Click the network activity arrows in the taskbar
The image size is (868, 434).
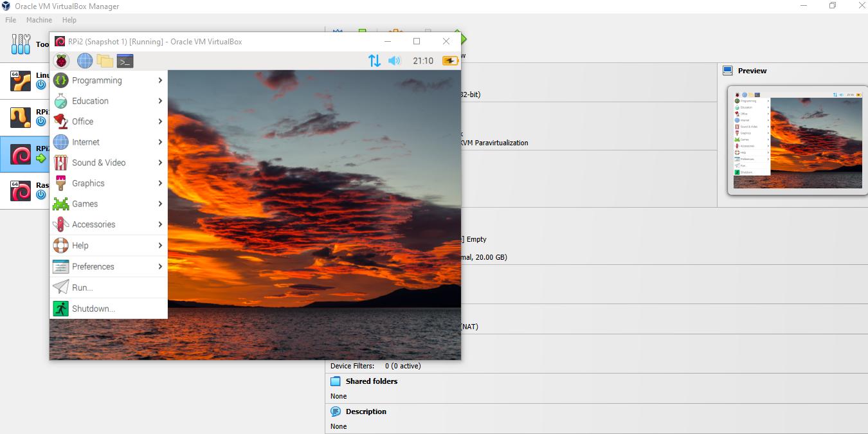pos(374,60)
